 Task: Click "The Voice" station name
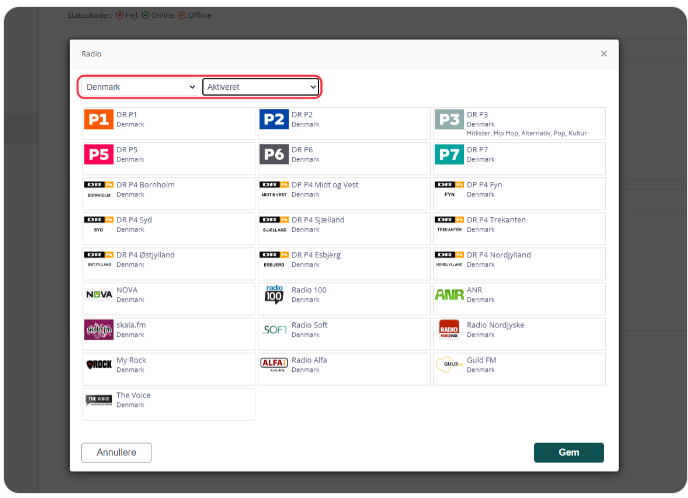tap(133, 395)
